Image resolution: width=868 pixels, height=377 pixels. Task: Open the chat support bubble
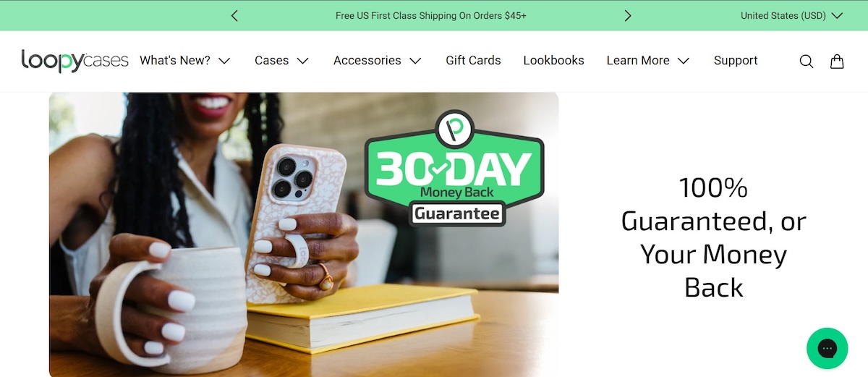827,349
